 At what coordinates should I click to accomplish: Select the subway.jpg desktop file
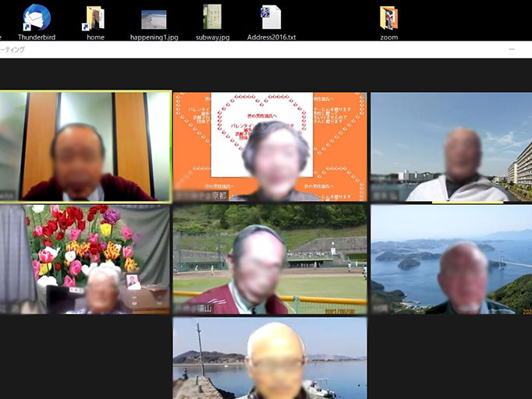pos(212,19)
